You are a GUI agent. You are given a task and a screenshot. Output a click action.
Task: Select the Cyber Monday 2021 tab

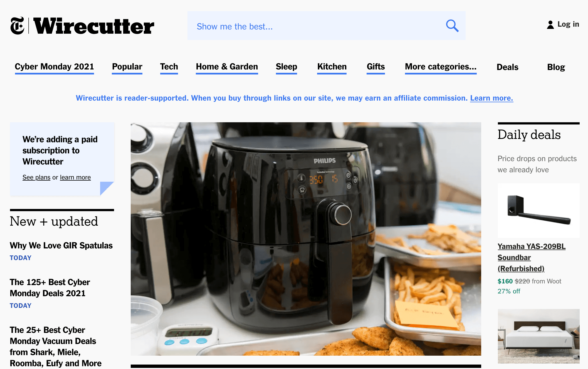pos(54,66)
